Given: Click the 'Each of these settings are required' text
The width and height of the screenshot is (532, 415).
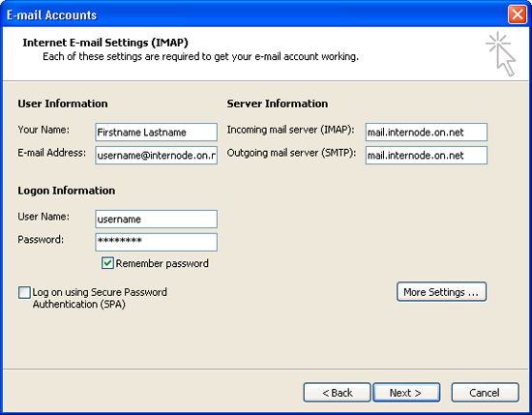Looking at the screenshot, I should 200,56.
